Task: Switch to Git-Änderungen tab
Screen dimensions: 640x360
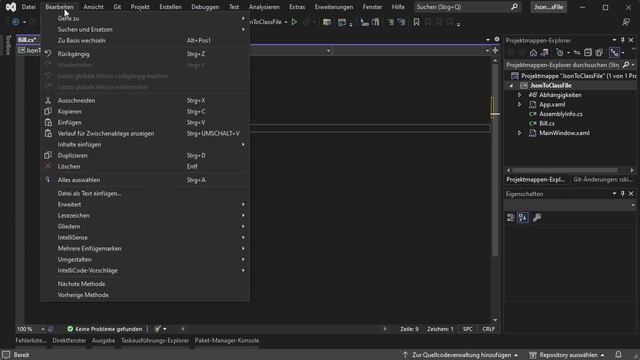Action: 603,180
